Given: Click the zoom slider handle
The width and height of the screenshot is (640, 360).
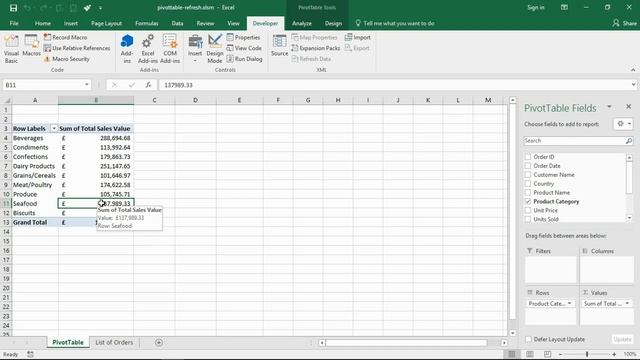Looking at the screenshot, I should click(x=587, y=354).
